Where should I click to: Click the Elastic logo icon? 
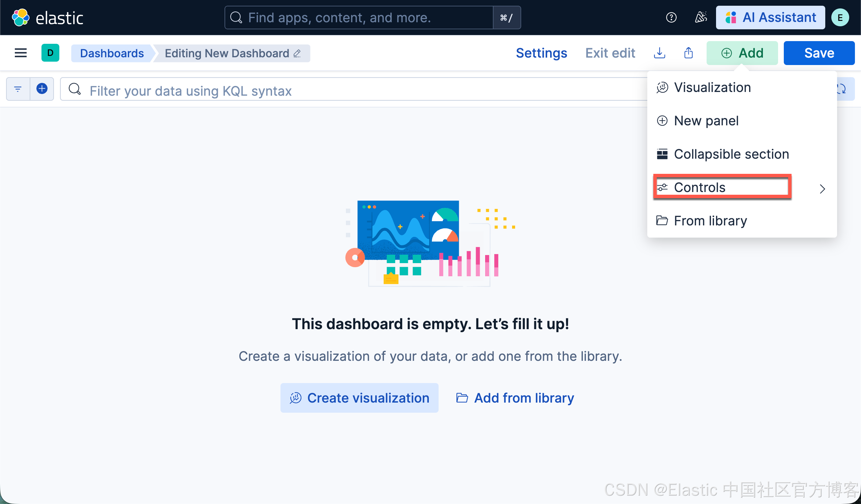pos(21,18)
